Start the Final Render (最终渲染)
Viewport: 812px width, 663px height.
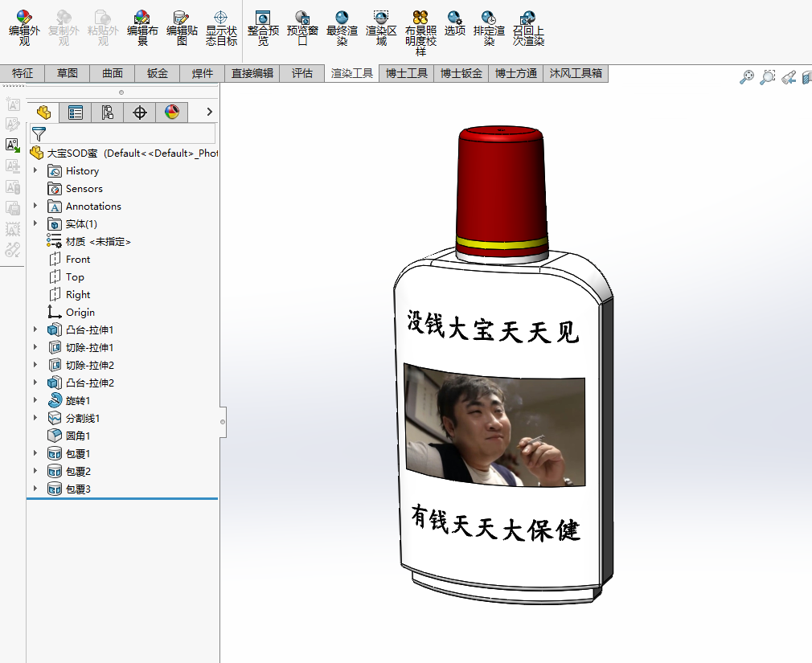click(342, 28)
